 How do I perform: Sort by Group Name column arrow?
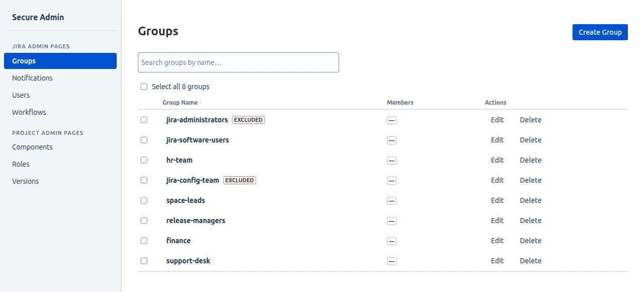pos(200,103)
